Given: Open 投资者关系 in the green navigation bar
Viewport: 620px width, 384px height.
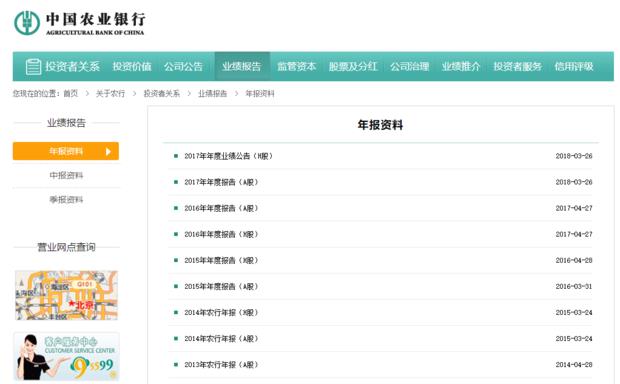Looking at the screenshot, I should [x=72, y=66].
